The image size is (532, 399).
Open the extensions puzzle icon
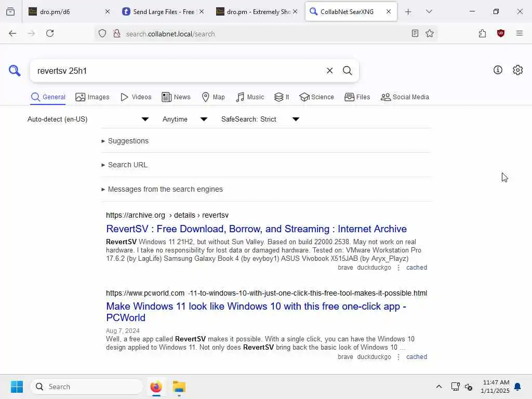(x=482, y=33)
